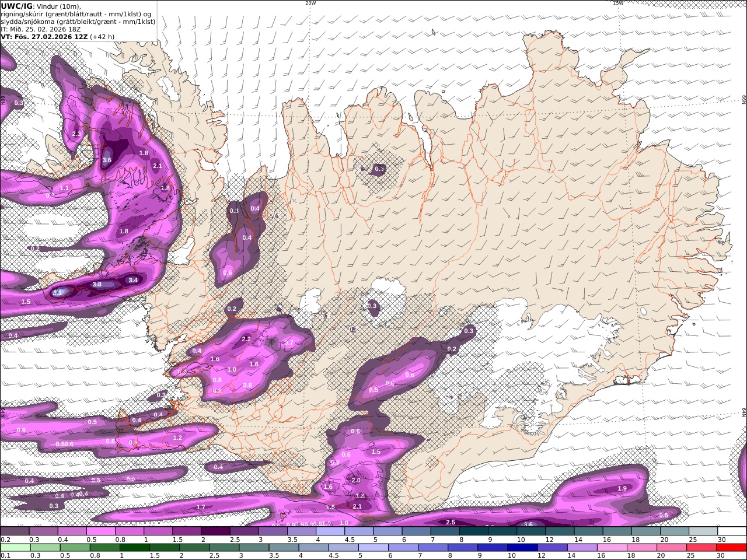Viewport: 747px width, 560px height.
Task: Click the '1.2' precipitation value on the map
Action: coord(177,437)
